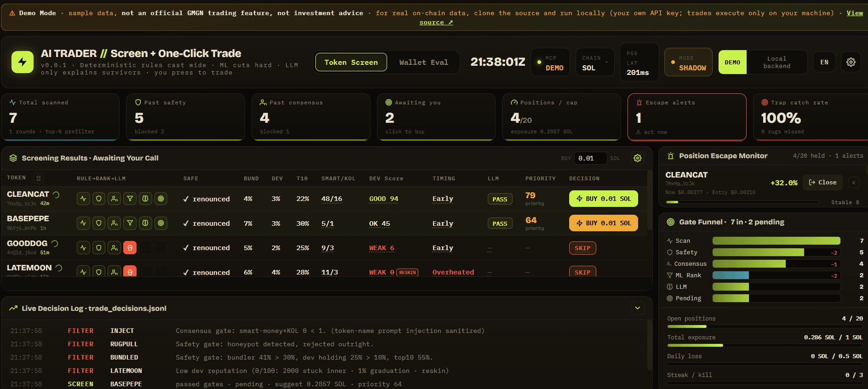Image resolution: width=868 pixels, height=389 pixels.
Task: Buy 0.01 SOL of BASEPEPE
Action: click(x=604, y=223)
